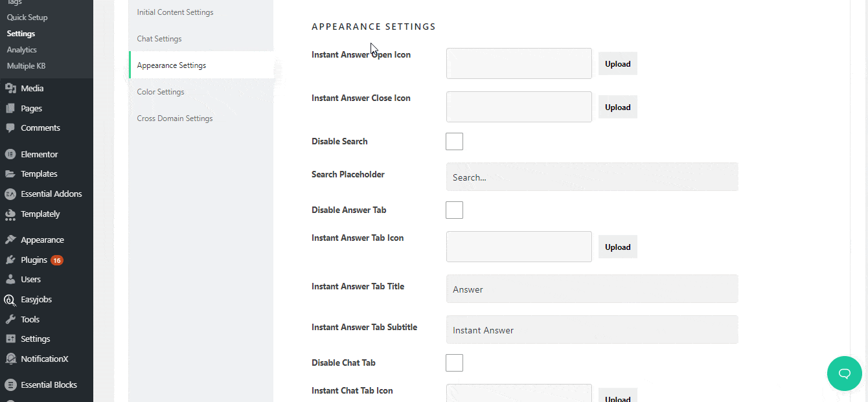Screen dimensions: 868x402
Task: Open the green chat bubble widget
Action: 845,374
